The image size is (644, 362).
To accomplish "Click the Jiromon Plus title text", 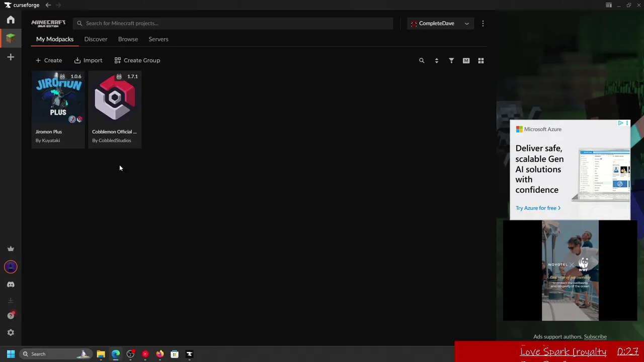I will point(49,132).
